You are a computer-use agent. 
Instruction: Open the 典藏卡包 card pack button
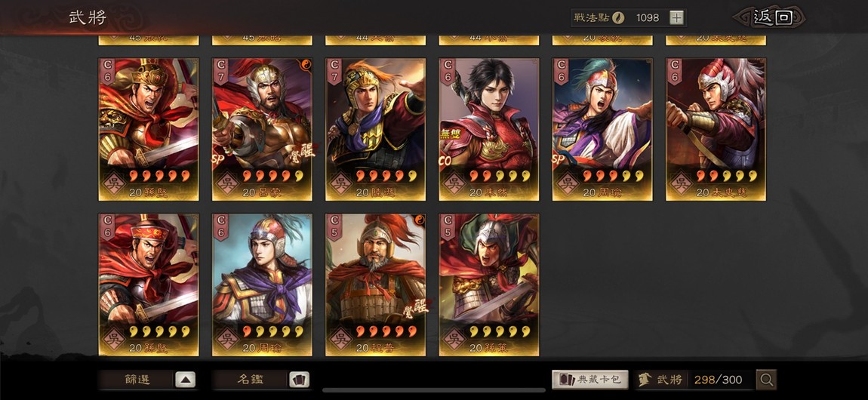pyautogui.click(x=589, y=380)
